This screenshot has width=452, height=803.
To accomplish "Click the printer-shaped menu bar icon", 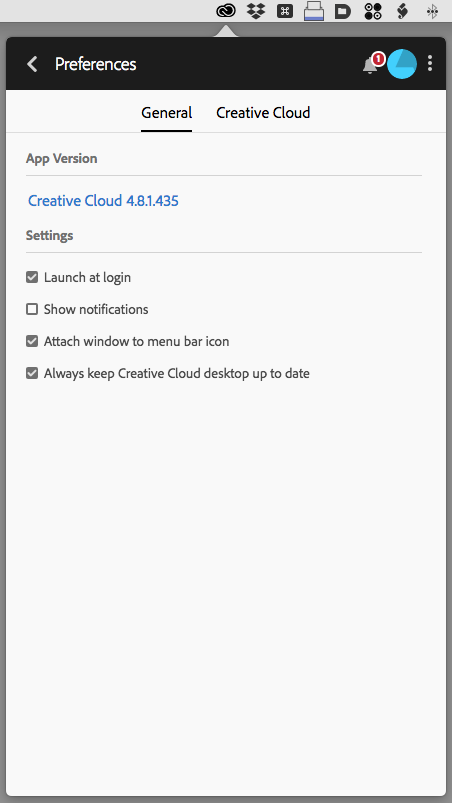I will pyautogui.click(x=314, y=11).
